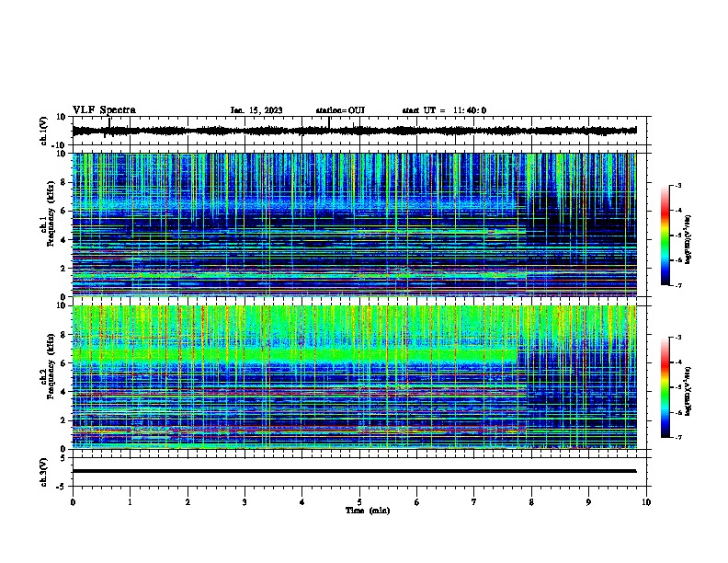Click the "-7" value on ch.2 colorbar
This screenshot has width=728, height=563.
click(677, 438)
